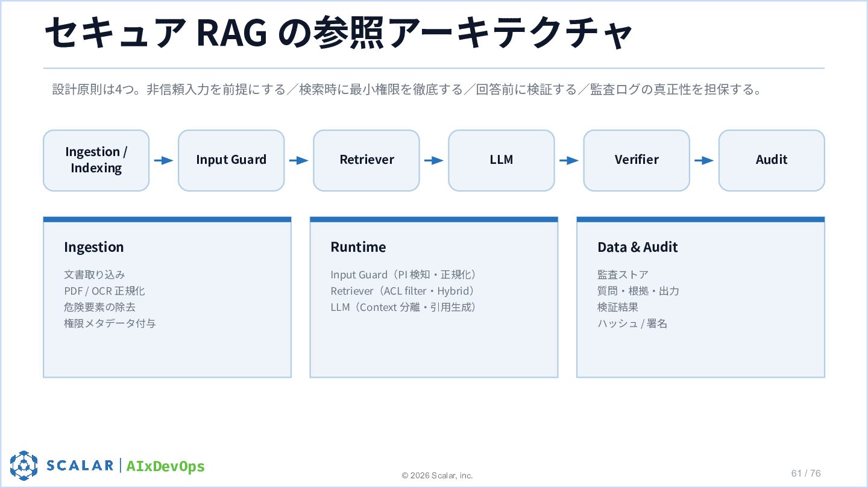
Task: Click the Verifier pipeline box
Action: click(637, 160)
